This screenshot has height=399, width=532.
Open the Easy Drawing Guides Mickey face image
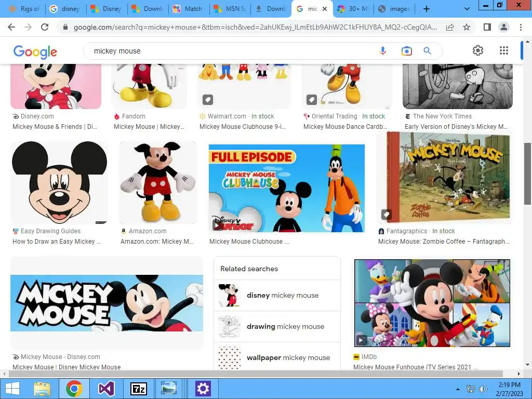[59, 182]
